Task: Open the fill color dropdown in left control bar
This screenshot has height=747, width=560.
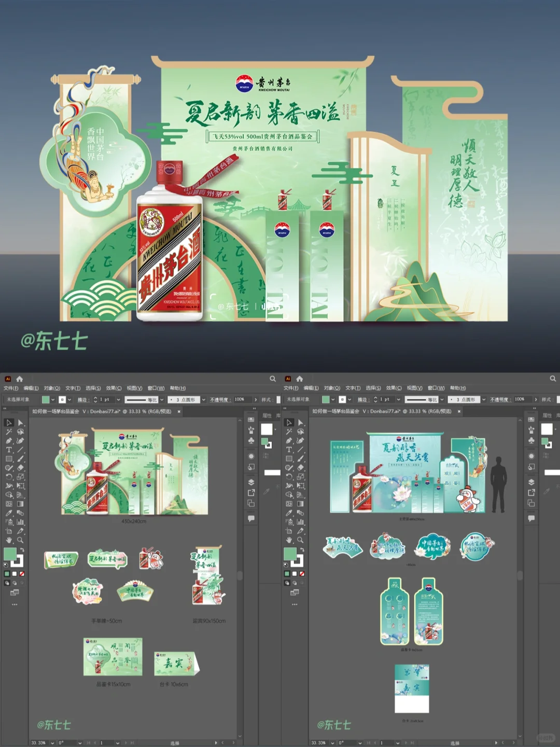Action: pos(53,400)
